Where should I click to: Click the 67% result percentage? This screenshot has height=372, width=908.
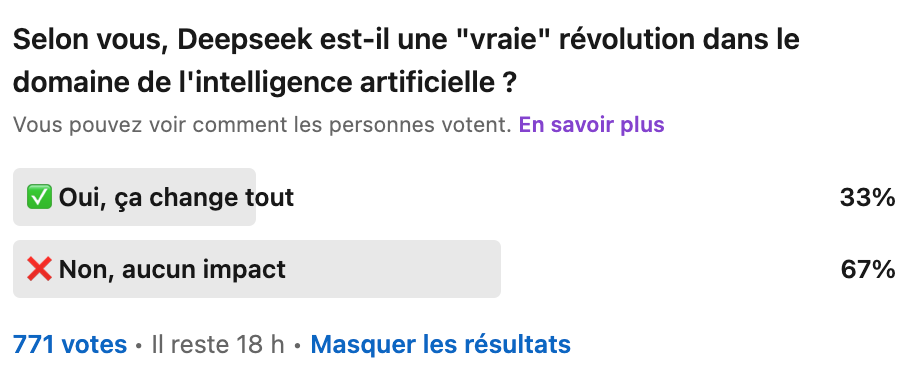[x=867, y=269]
